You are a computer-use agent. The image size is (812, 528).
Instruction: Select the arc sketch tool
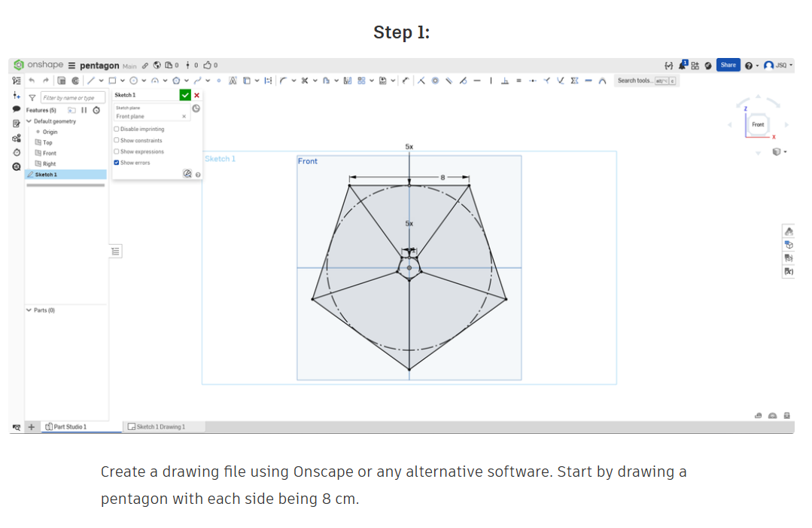coord(154,81)
